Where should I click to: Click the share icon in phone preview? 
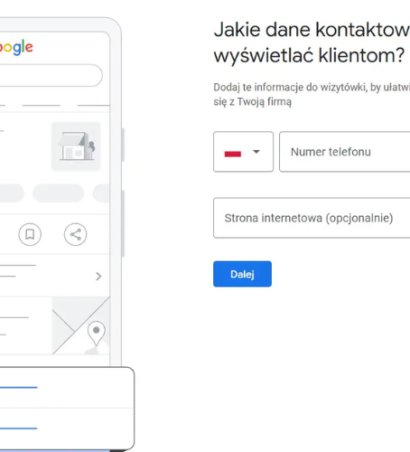76,234
